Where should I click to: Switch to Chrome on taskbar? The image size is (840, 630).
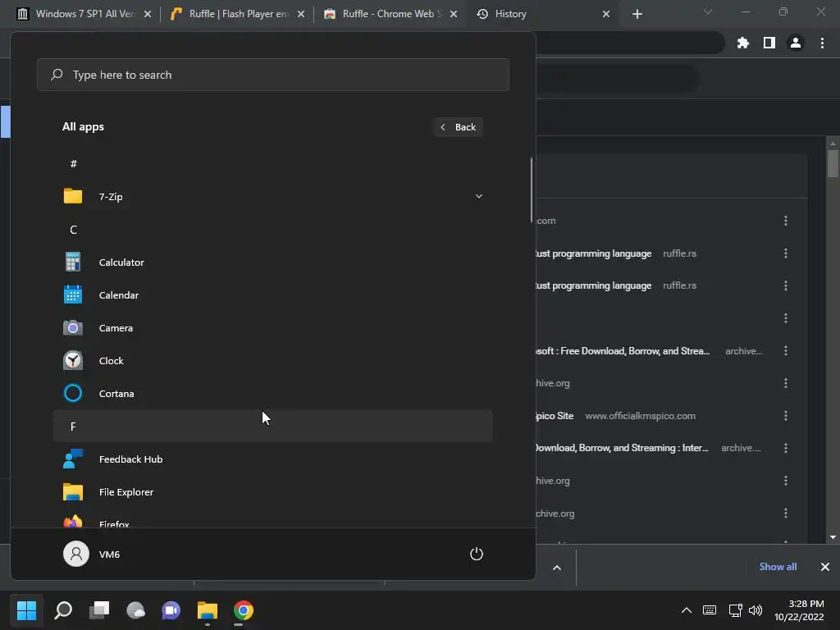pyautogui.click(x=243, y=610)
